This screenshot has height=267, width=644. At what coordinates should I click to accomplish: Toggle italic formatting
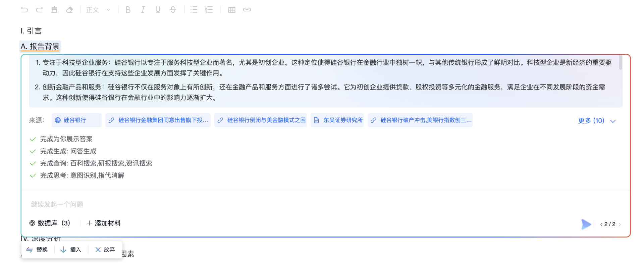coord(143,10)
